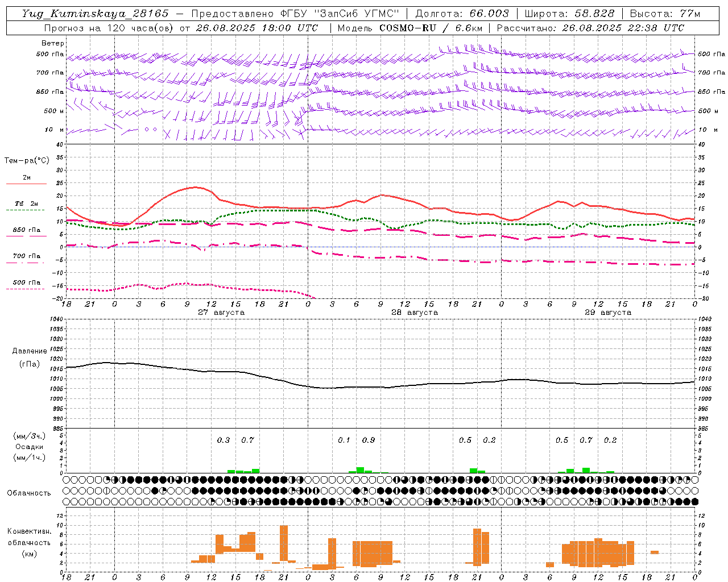Viewport: 728px width, 582px height.
Task: Click the Td 2м dew point legend entry
Action: click(x=27, y=203)
